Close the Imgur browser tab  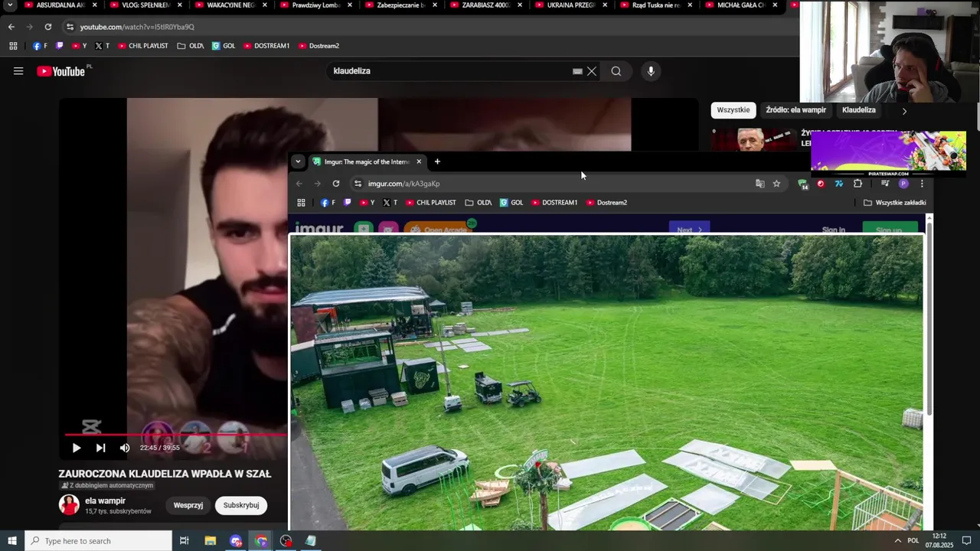pyautogui.click(x=419, y=161)
